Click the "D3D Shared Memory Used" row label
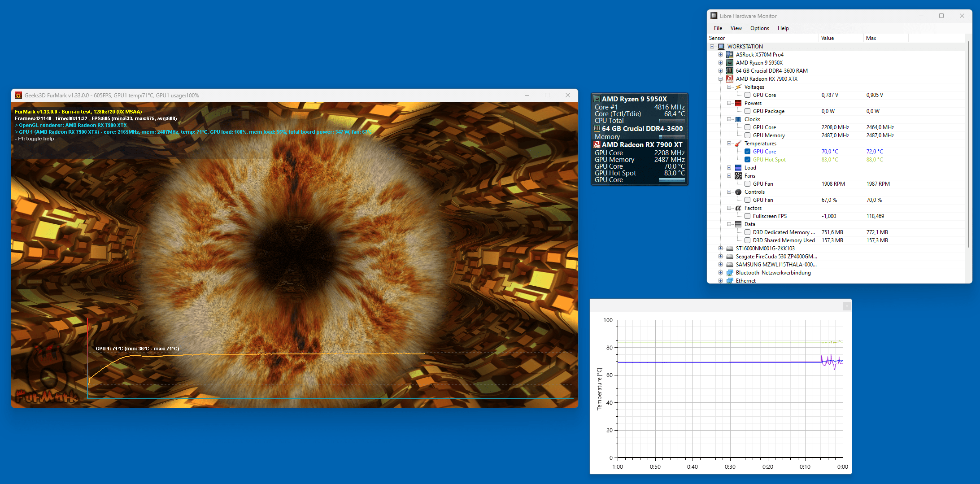Viewport: 980px width, 484px height. tap(784, 240)
